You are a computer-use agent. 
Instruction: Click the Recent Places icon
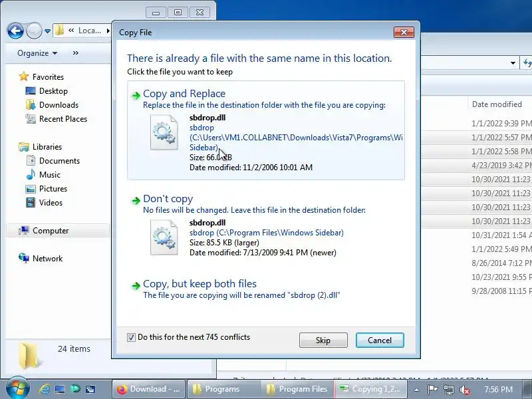(31, 119)
